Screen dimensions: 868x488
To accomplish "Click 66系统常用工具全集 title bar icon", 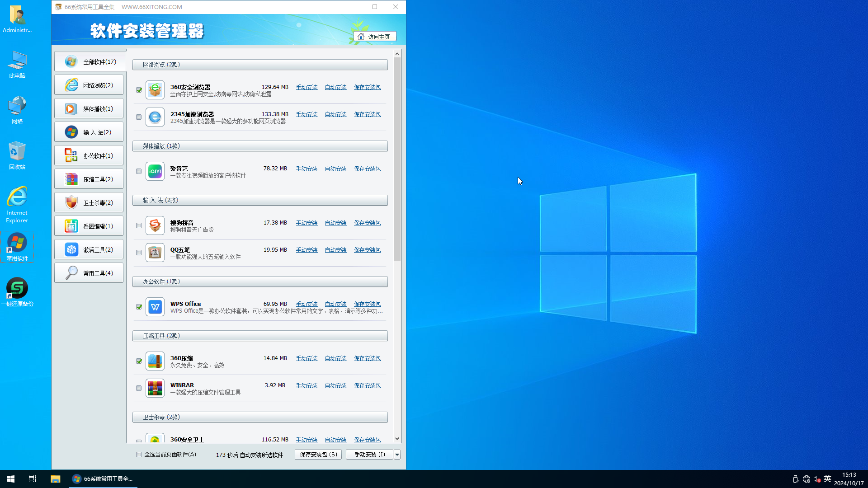I will coord(58,7).
